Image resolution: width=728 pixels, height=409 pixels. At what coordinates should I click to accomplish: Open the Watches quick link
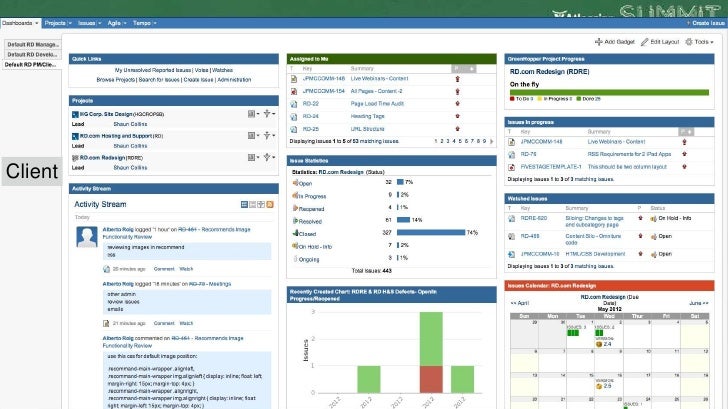(222, 70)
